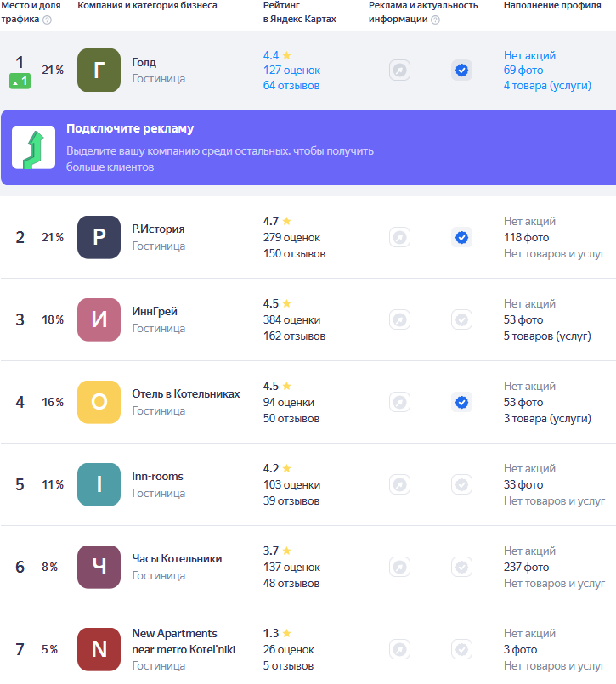Click the grey checkmark badge for Inn-rooms
Viewport: 616px width, 684px height.
point(461,484)
